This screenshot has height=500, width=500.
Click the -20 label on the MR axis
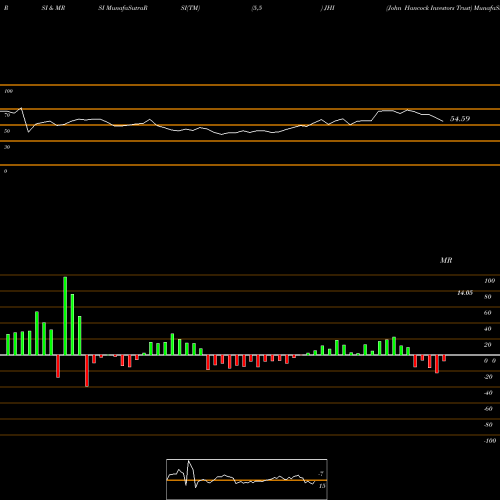(488, 377)
